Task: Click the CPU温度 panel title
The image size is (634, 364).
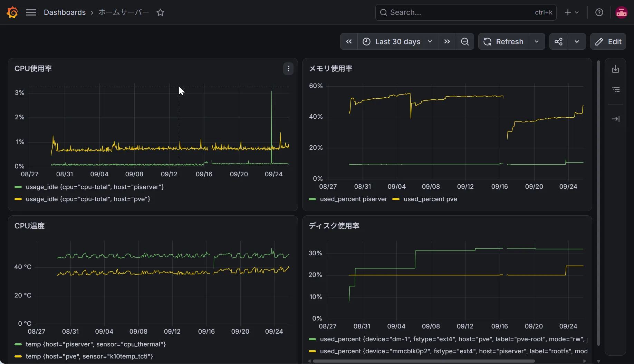Action: pyautogui.click(x=29, y=226)
